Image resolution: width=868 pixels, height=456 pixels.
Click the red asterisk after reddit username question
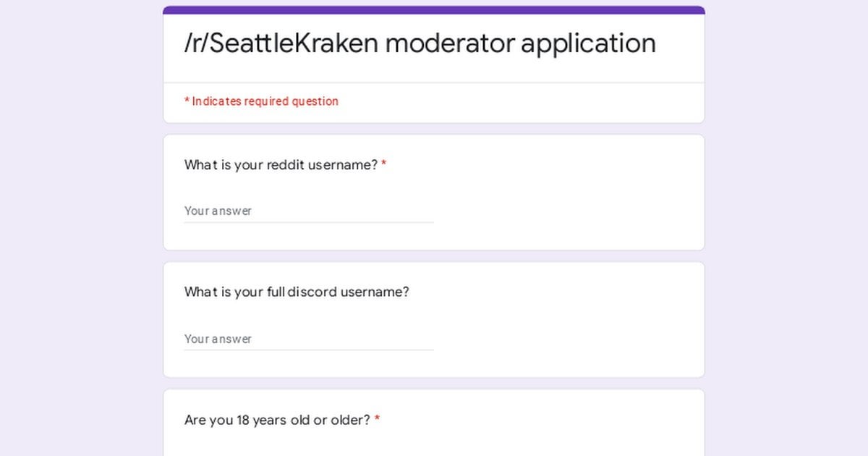pos(384,165)
